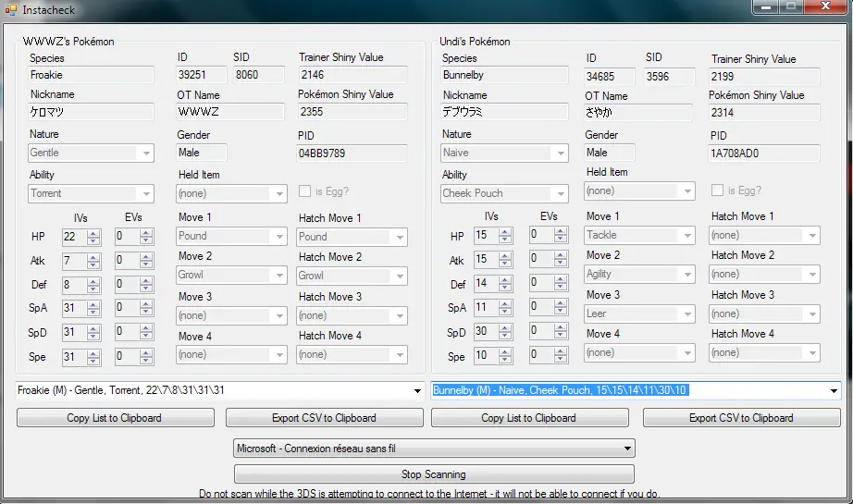Click Undi's SpD IV stepper showing 30

click(493, 331)
